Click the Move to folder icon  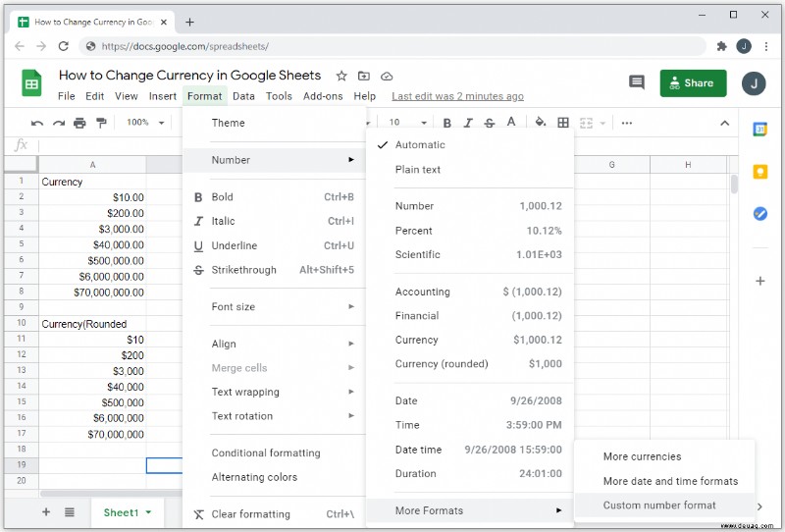(x=364, y=77)
